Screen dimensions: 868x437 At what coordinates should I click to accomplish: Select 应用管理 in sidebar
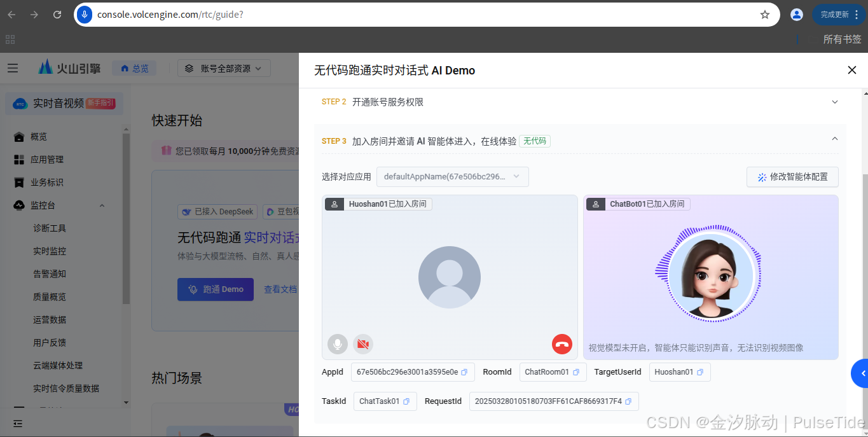pyautogui.click(x=47, y=160)
